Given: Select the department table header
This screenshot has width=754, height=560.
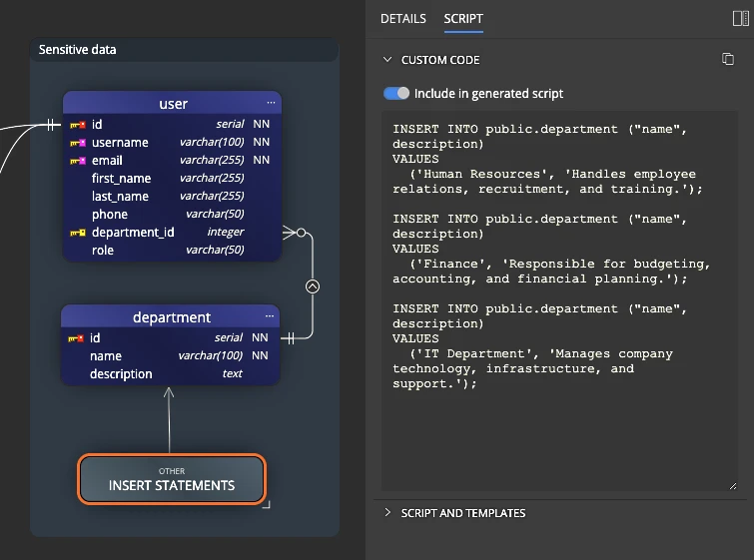Looking at the screenshot, I should click(171, 317).
